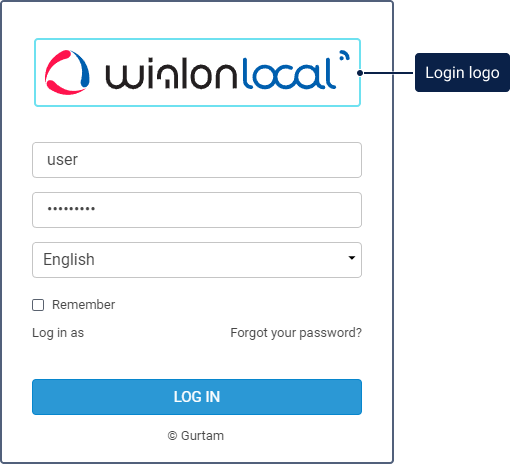Open the "Forgot your password?" link
The image size is (512, 464).
click(x=296, y=333)
